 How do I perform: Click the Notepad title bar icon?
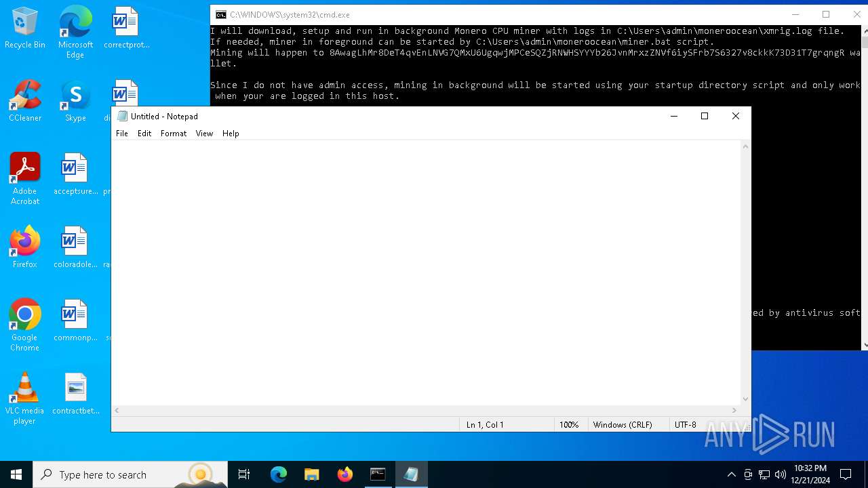[122, 116]
